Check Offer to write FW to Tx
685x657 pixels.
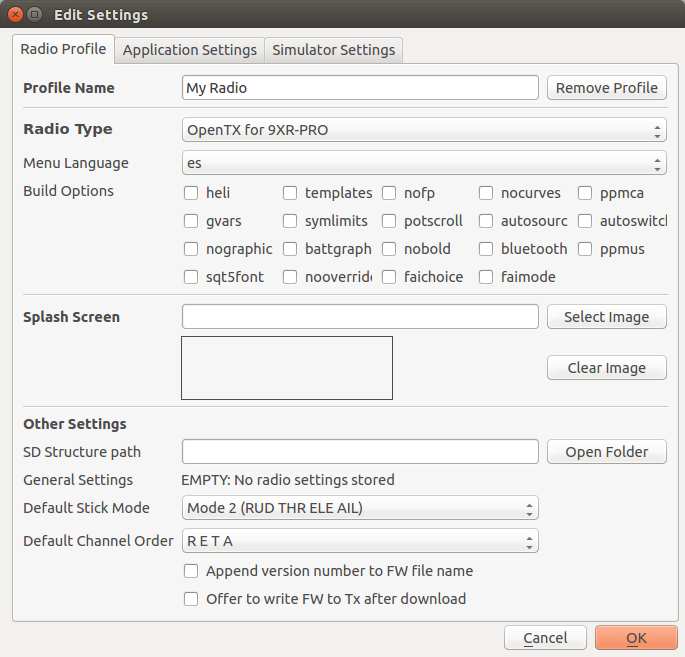point(191,599)
